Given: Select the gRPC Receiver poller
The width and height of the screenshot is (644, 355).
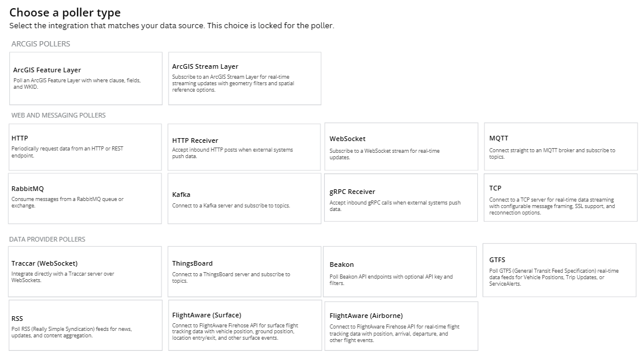Looking at the screenshot, I should pos(402,197).
